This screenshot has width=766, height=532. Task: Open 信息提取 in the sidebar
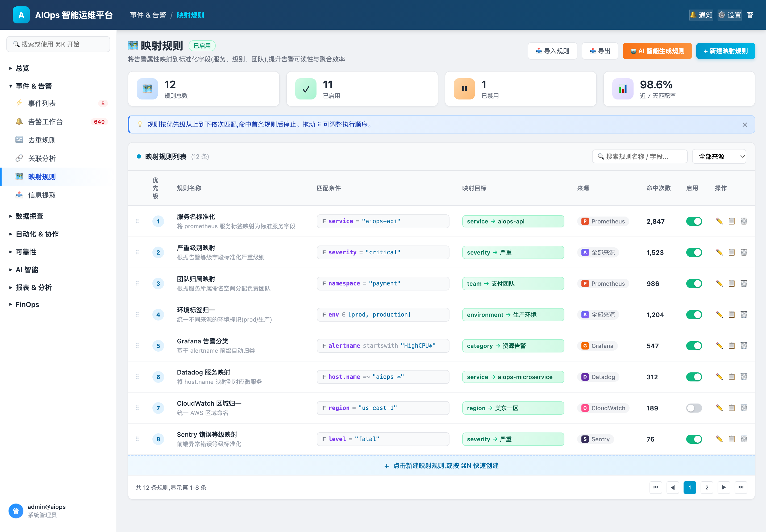(x=58, y=195)
